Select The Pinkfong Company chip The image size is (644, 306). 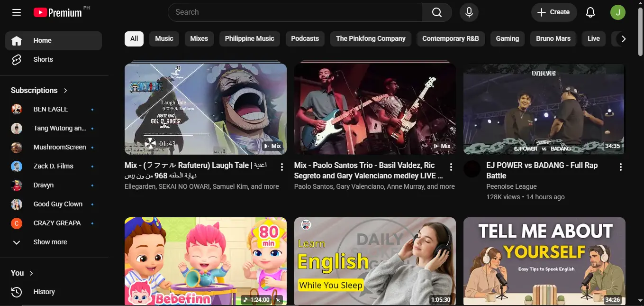tap(371, 39)
